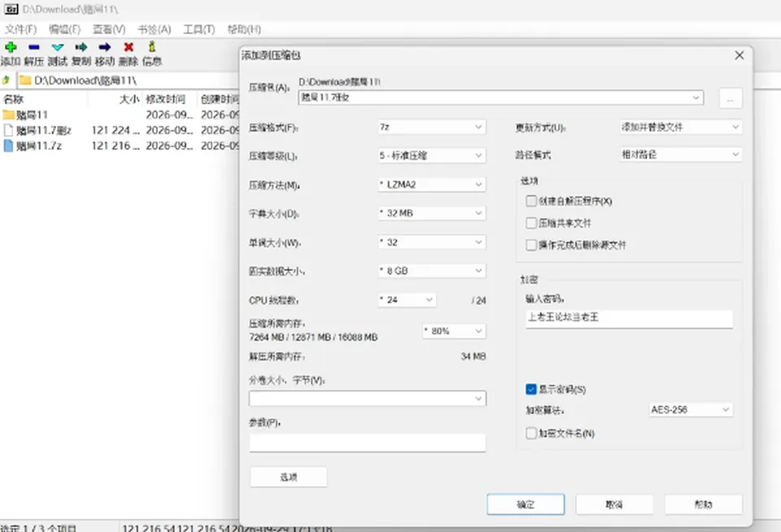Click the 取消 (Cancel) button

(614, 504)
